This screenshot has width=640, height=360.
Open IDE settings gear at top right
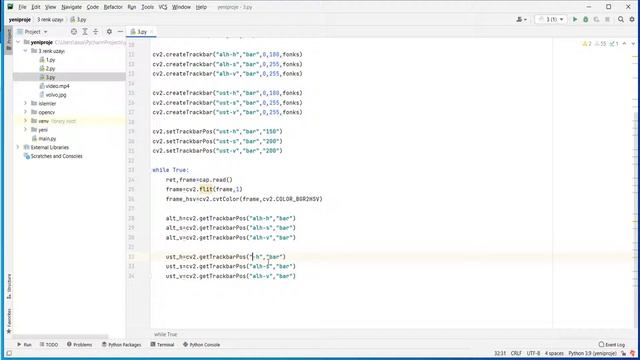coord(632,19)
